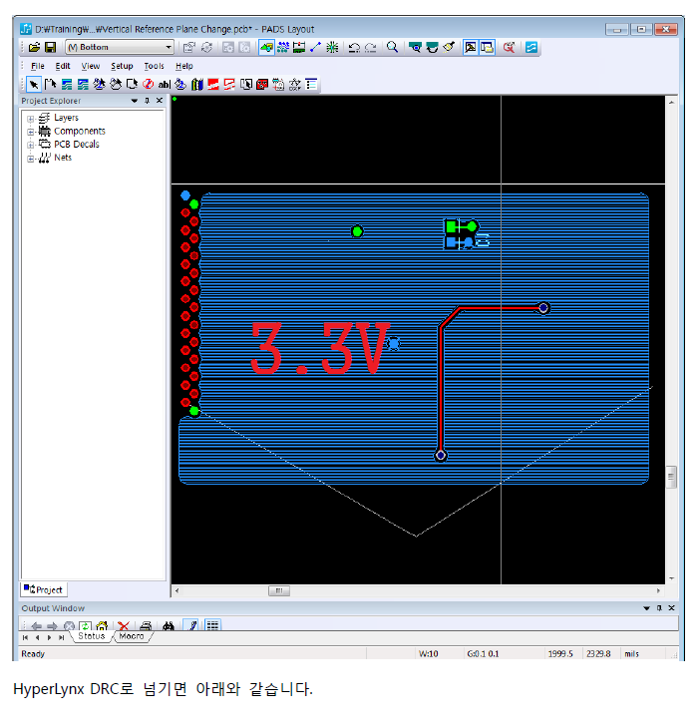Choose the Select mode arrow tool

click(34, 84)
